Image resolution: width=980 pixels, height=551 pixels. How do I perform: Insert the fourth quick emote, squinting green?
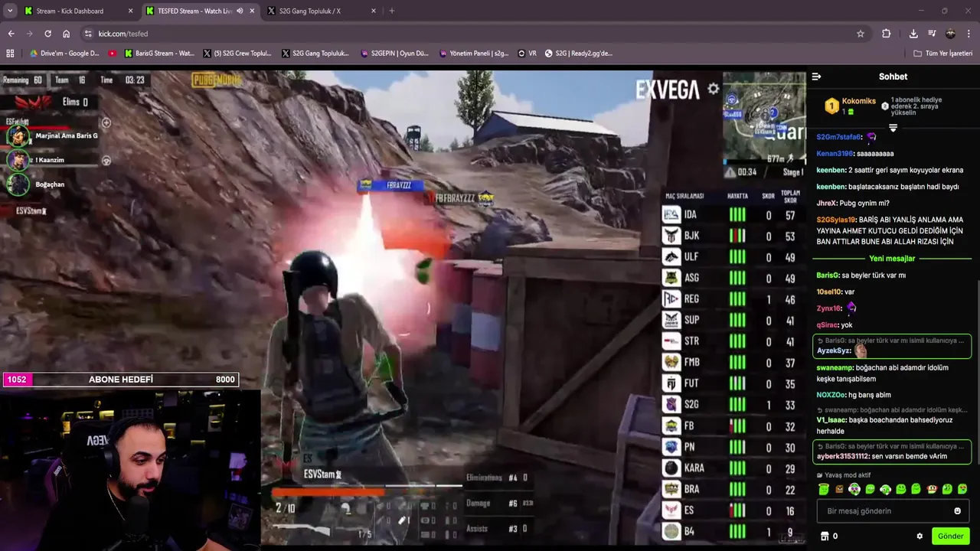(x=870, y=489)
